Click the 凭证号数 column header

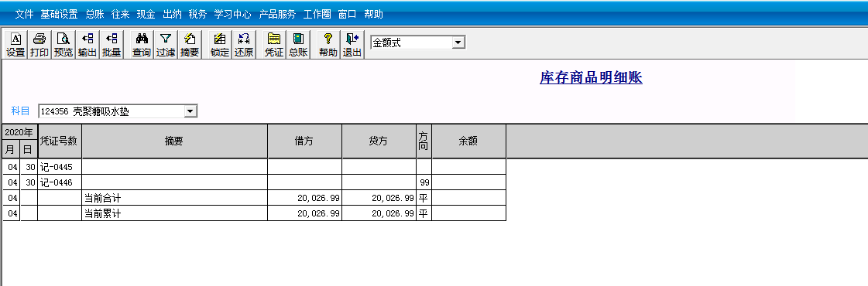60,141
